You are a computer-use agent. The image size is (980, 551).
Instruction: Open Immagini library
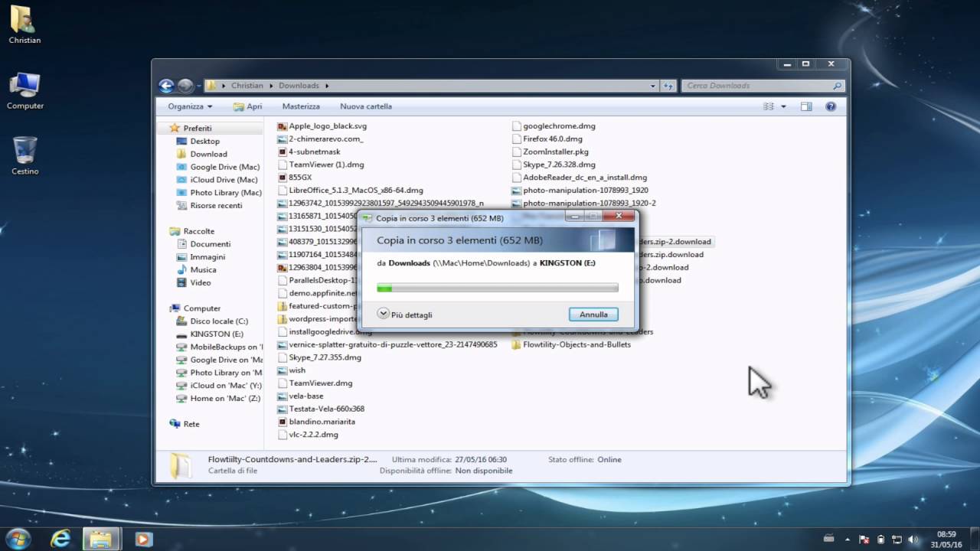[201, 257]
